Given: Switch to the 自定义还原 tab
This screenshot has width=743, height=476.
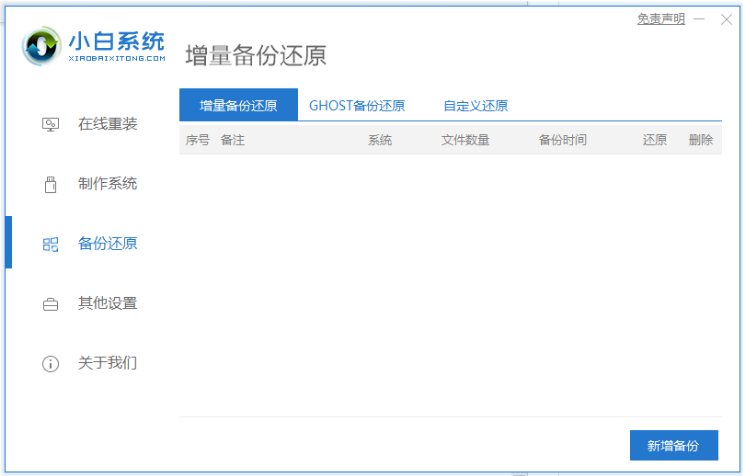Looking at the screenshot, I should [x=475, y=105].
